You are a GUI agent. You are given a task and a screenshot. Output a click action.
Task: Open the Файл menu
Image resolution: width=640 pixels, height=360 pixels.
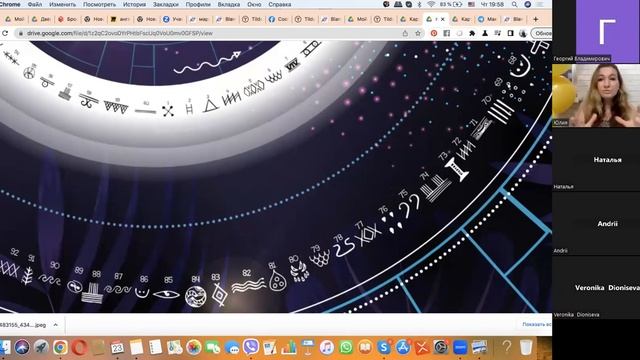(35, 4)
